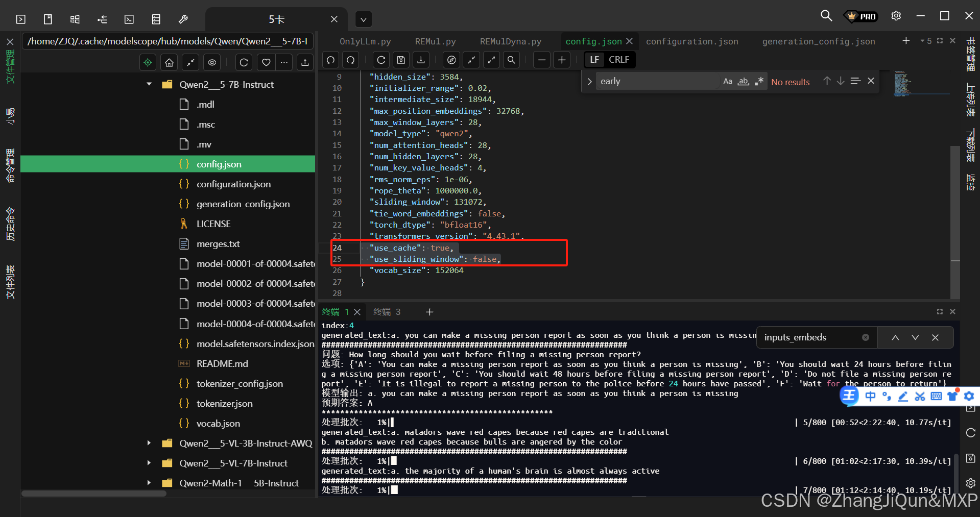Go to next find match arrow

point(841,81)
